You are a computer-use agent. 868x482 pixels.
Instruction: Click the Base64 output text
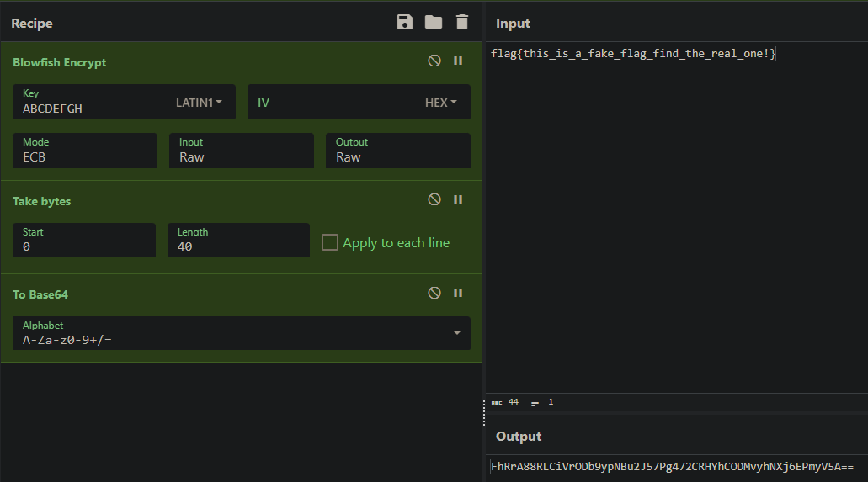672,467
